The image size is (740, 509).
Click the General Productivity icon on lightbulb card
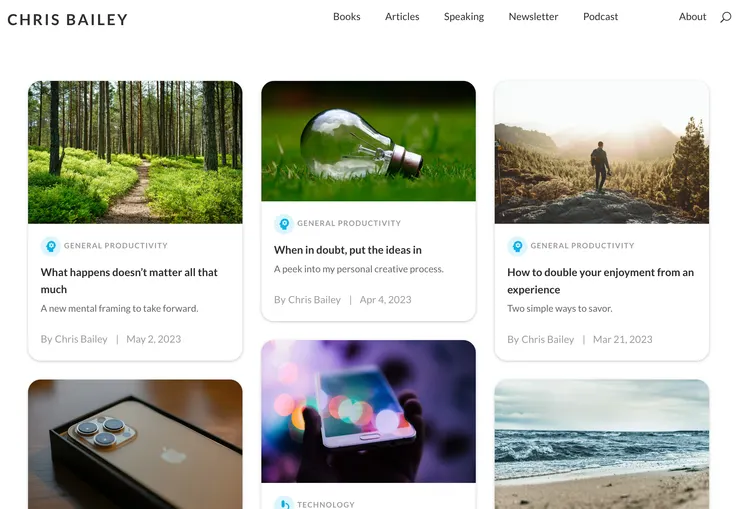pyautogui.click(x=284, y=224)
